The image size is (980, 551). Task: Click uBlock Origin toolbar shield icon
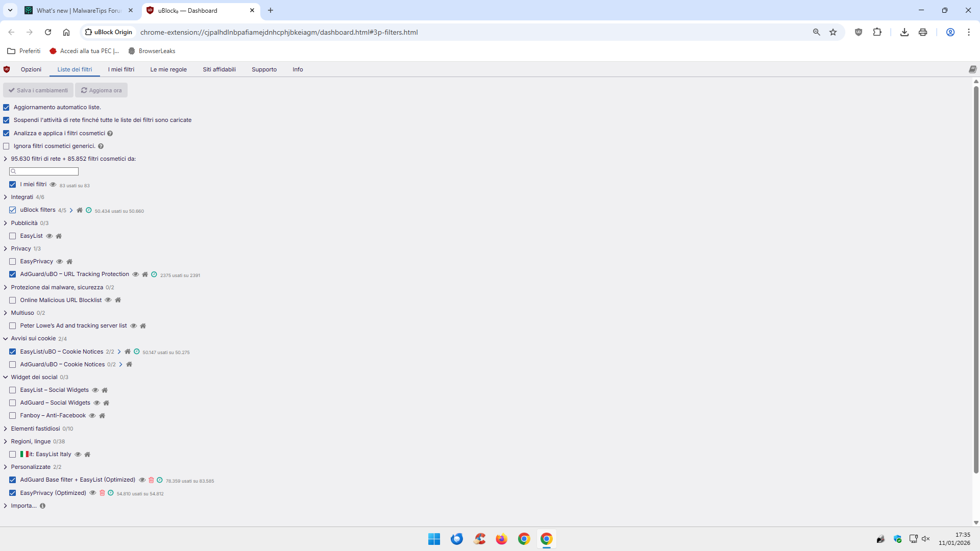tap(859, 32)
